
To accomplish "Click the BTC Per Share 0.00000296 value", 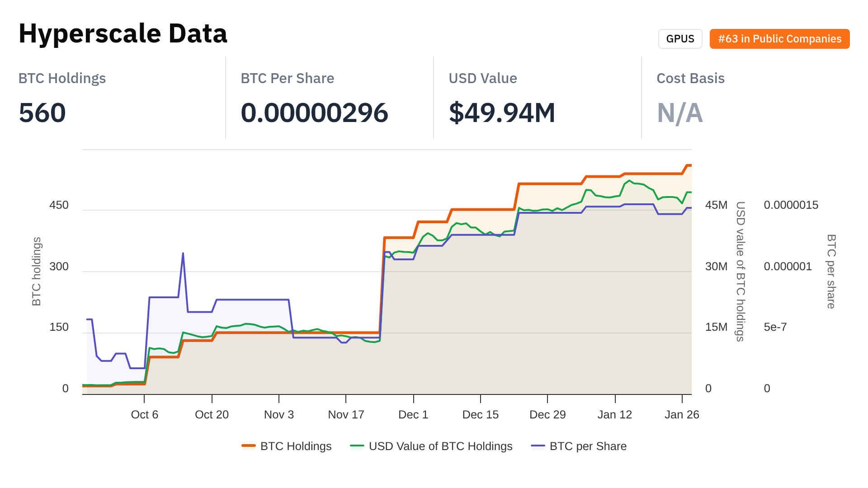I will [314, 113].
